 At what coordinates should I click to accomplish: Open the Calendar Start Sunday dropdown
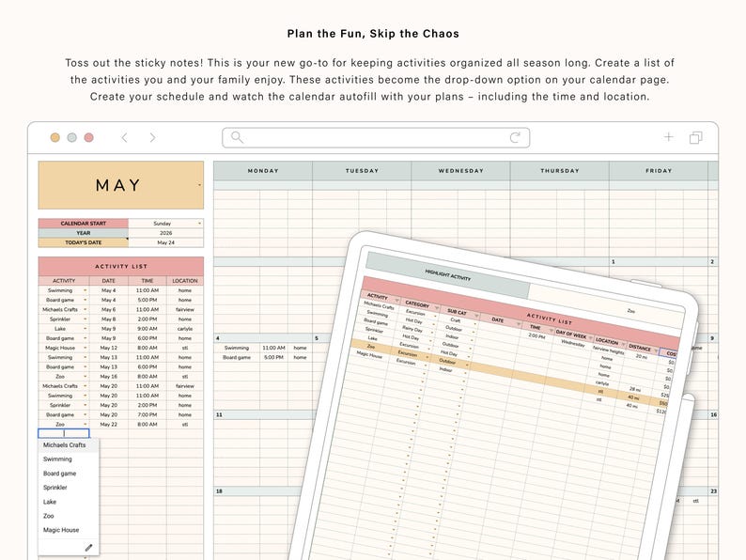pyautogui.click(x=199, y=223)
